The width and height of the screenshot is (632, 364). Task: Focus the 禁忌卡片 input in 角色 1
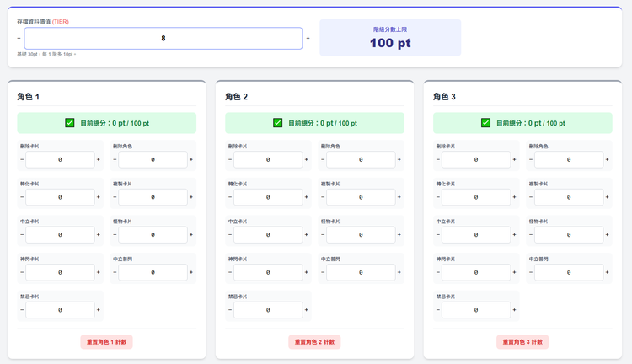60,310
